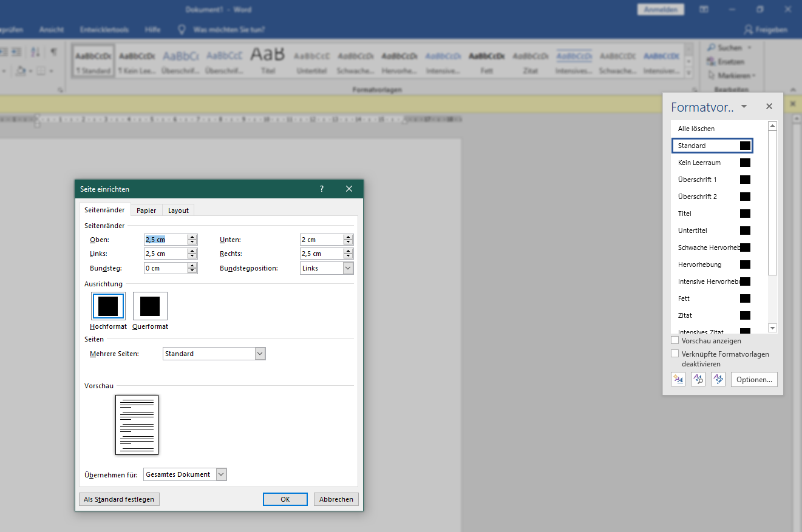The height and width of the screenshot is (532, 802).
Task: Click the styles list scroll-up arrow
Action: (x=772, y=126)
